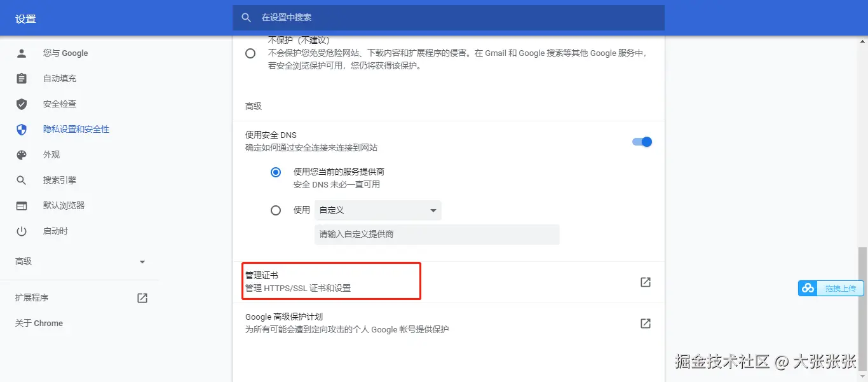Click 管理 HTTPS/SSL 证书和设置 description

point(298,289)
